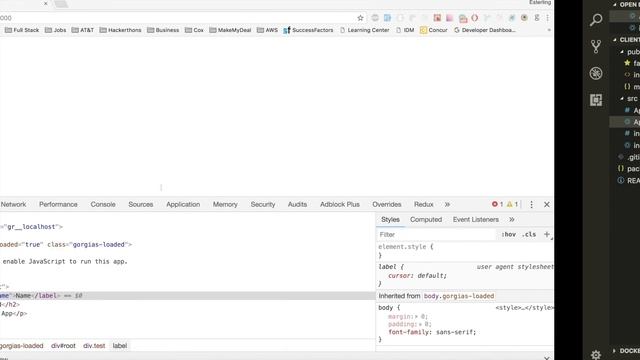Open the Cox bookmark folder
The height and width of the screenshot is (360, 640).
pyautogui.click(x=194, y=30)
